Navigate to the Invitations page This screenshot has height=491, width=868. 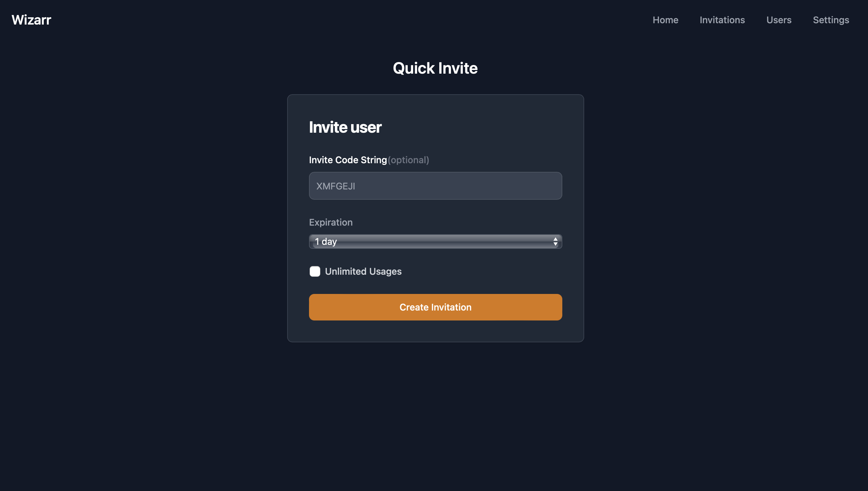click(x=722, y=20)
